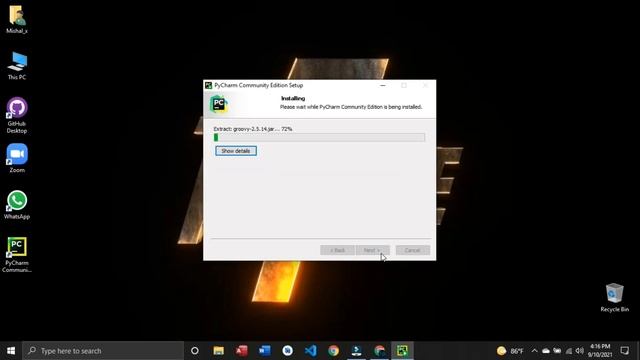Select the PyCharm Community desktop shortcut

[x=17, y=254]
